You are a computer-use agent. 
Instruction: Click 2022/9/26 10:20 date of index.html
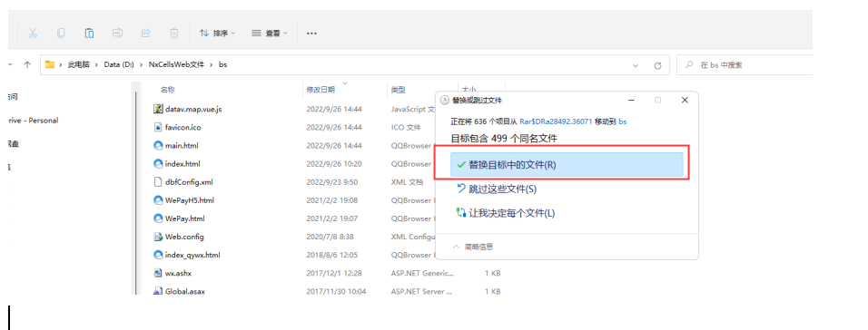pos(334,163)
